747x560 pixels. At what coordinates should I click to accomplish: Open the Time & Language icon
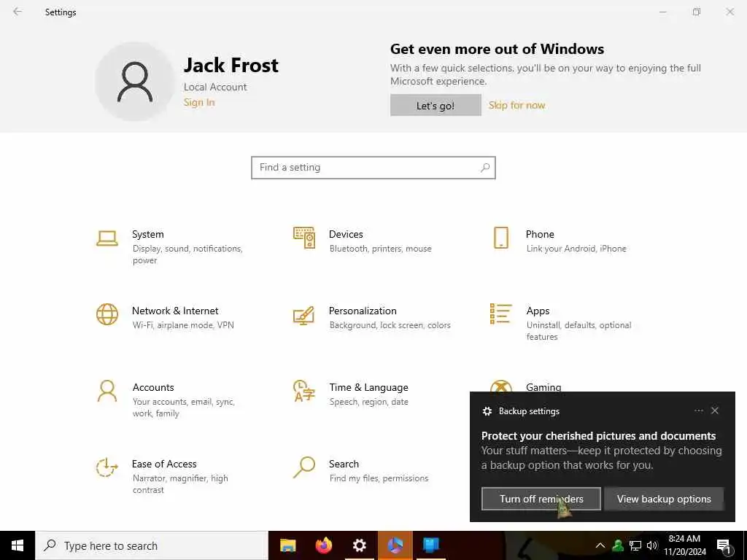[304, 391]
